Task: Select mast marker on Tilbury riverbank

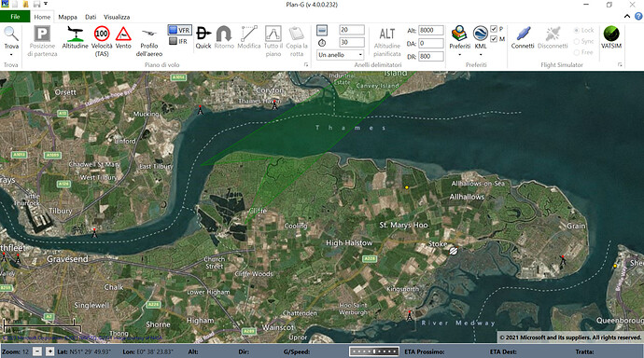Action: (94, 233)
